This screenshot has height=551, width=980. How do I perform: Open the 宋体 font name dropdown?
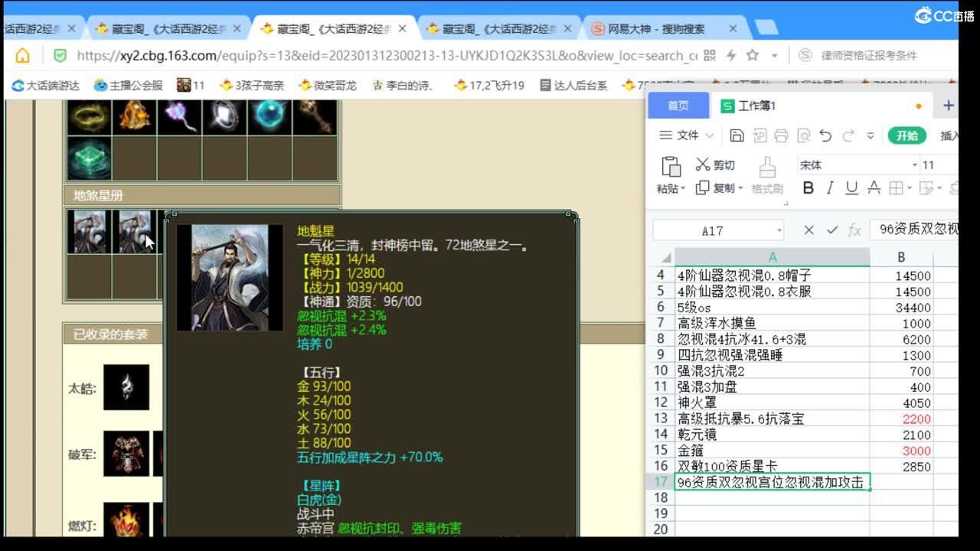click(x=914, y=165)
